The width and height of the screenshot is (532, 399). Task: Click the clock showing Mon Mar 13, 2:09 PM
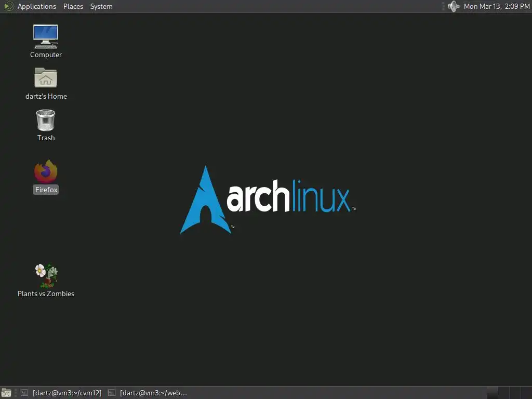496,6
